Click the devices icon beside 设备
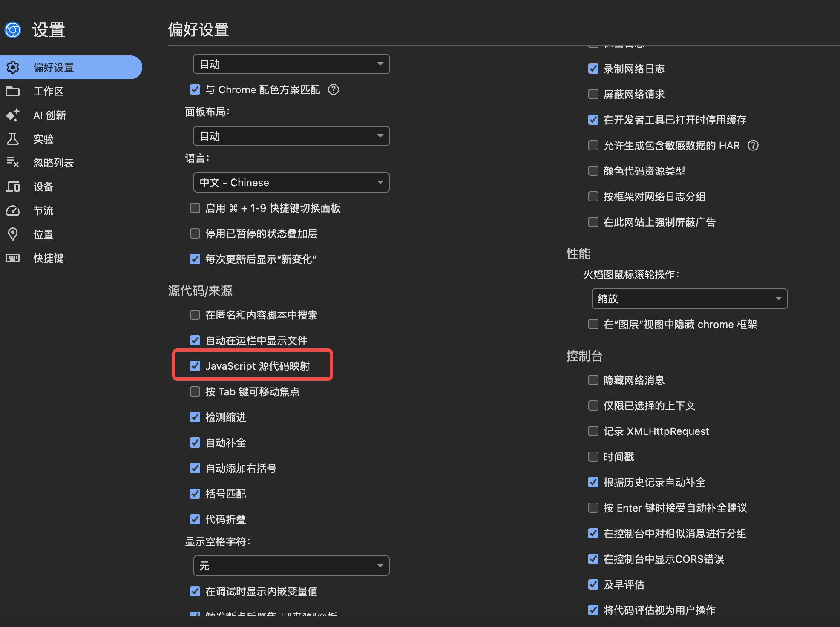Viewport: 840px width, 627px height. pyautogui.click(x=13, y=187)
